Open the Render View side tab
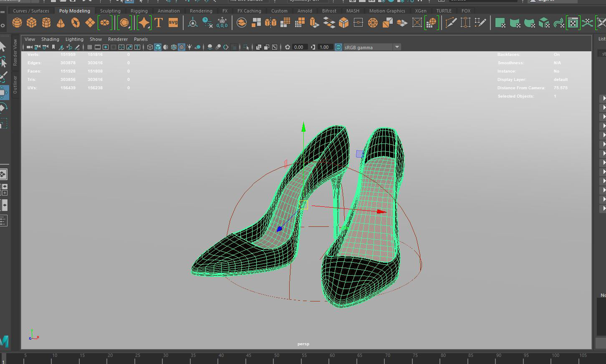 [15, 52]
